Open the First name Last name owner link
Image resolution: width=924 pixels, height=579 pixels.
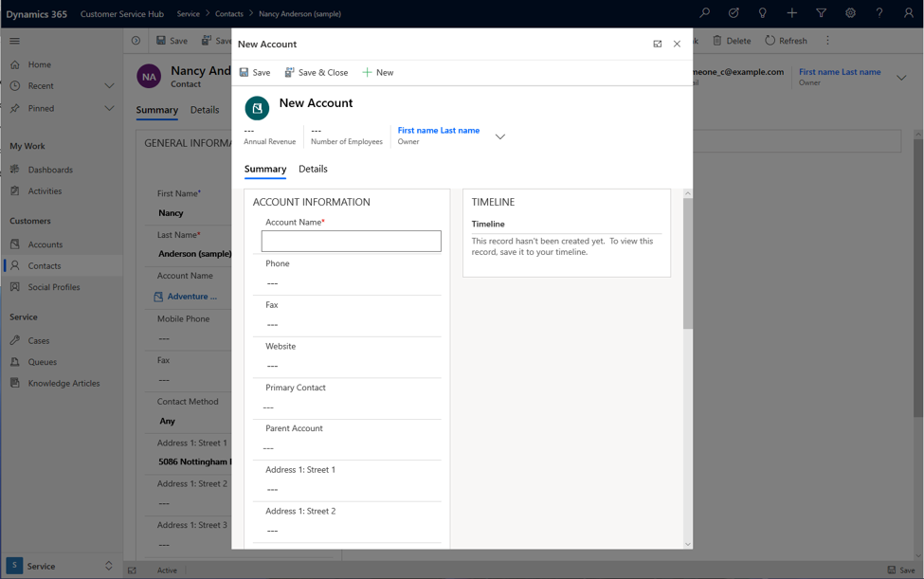click(438, 130)
